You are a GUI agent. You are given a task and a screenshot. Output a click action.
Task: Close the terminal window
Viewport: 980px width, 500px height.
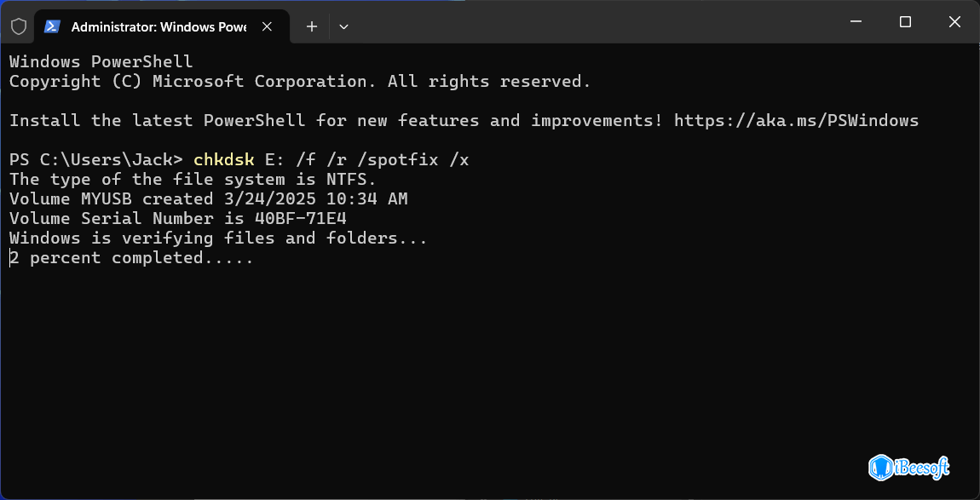click(953, 22)
